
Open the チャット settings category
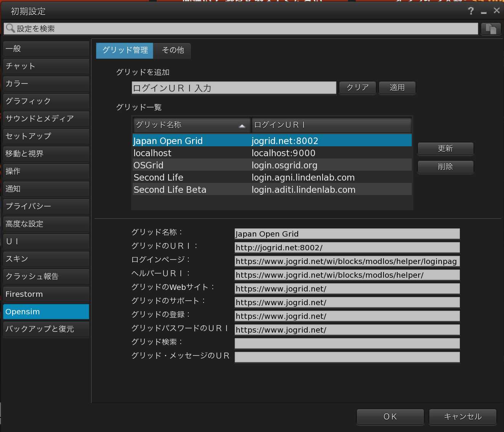[x=46, y=66]
